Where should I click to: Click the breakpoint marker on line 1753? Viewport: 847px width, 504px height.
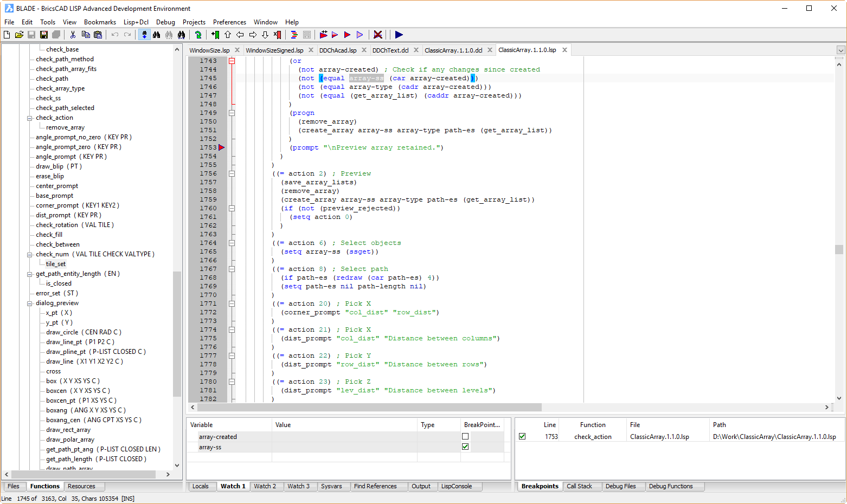221,147
